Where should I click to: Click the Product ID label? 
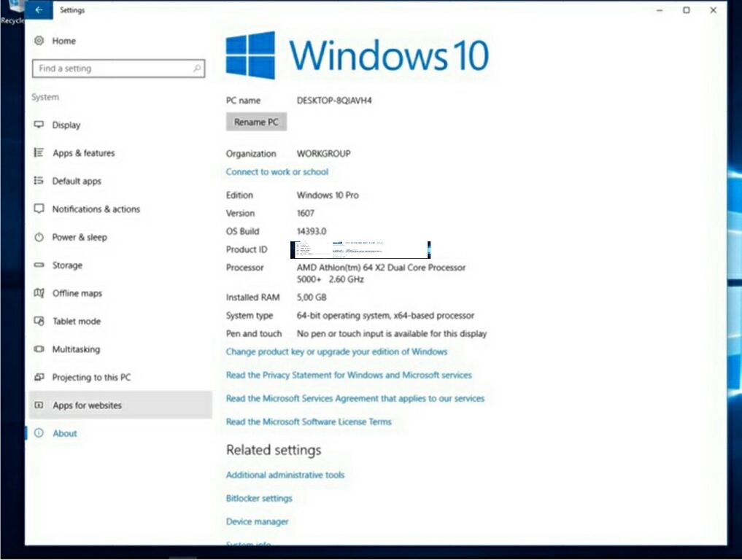coord(247,249)
